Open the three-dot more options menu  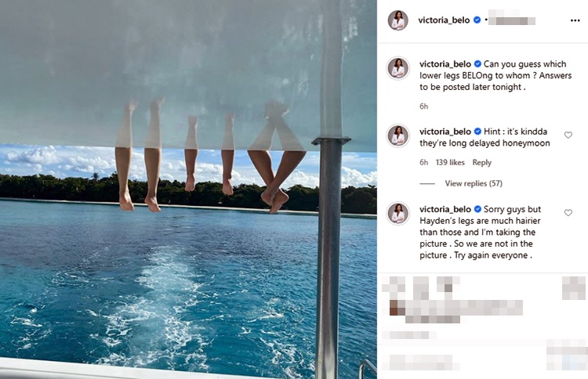tap(575, 20)
